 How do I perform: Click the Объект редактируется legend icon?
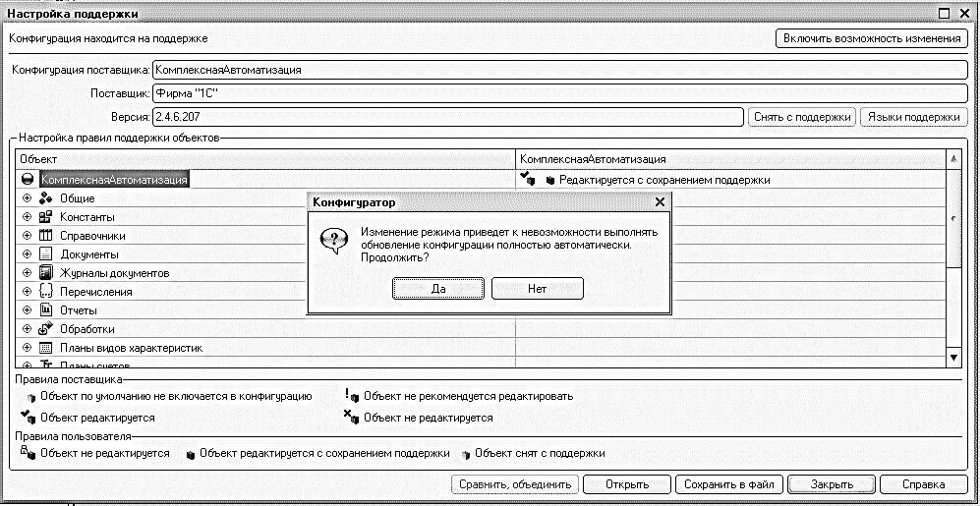pyautogui.click(x=29, y=416)
